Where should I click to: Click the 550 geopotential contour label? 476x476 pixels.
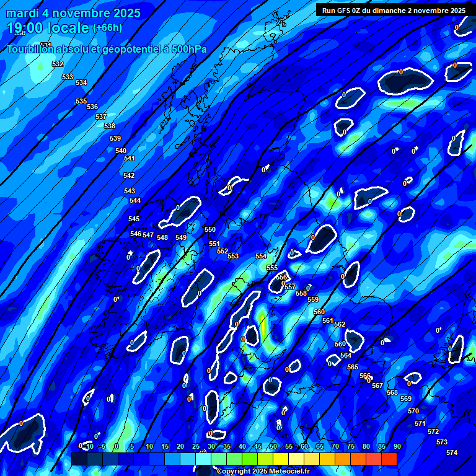[x=210, y=229]
